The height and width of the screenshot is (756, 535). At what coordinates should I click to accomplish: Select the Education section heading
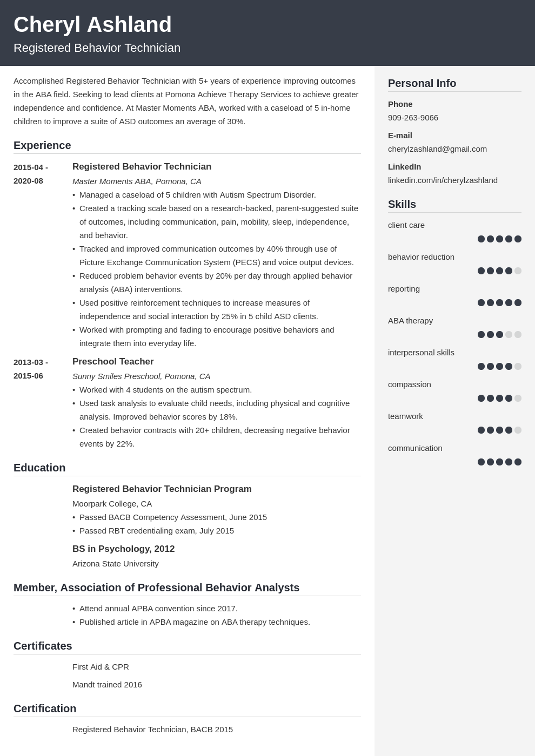[x=39, y=468]
